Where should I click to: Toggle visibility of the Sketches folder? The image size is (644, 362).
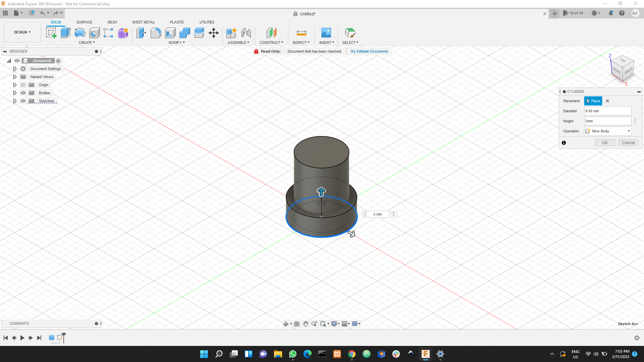point(23,101)
